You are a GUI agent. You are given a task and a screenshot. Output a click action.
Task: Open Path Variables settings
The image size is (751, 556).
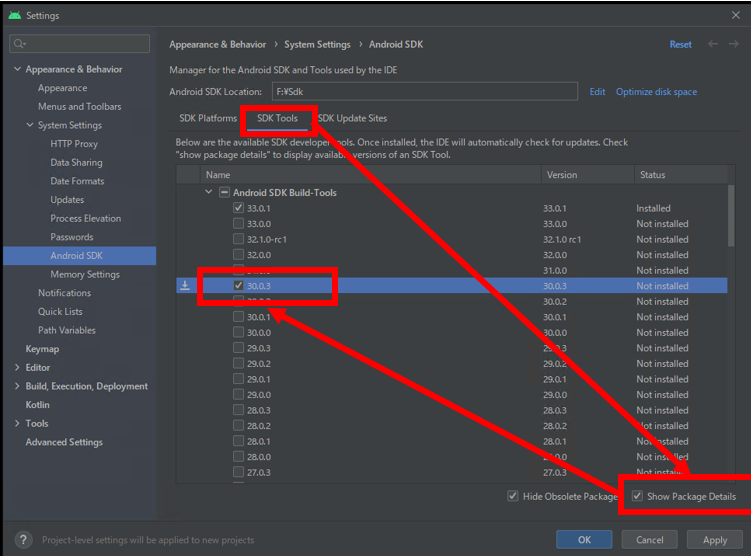click(67, 330)
